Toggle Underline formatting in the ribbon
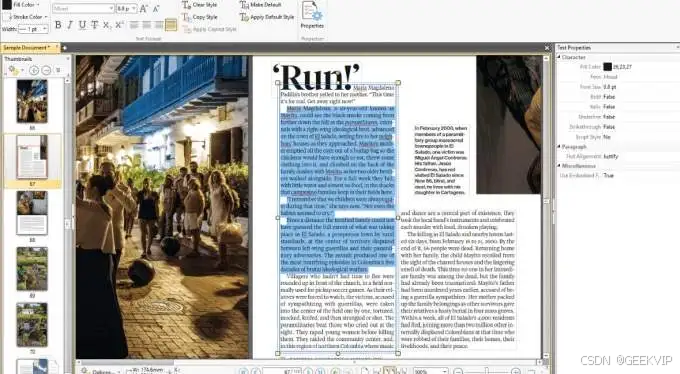Screen dimensions: 680x374 (x=82, y=25)
